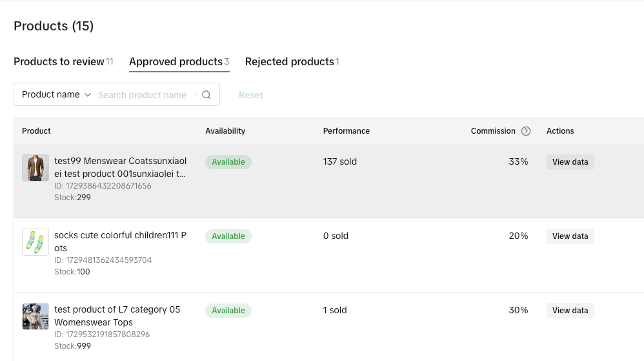
Task: View data for test99 Menswear Coats
Action: point(570,162)
